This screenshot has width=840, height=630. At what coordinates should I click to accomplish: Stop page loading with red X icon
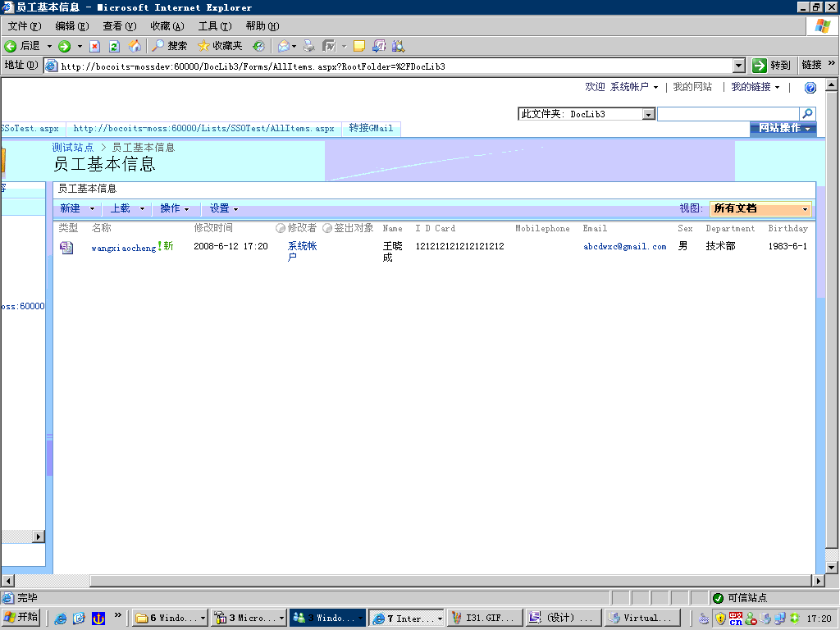point(95,47)
